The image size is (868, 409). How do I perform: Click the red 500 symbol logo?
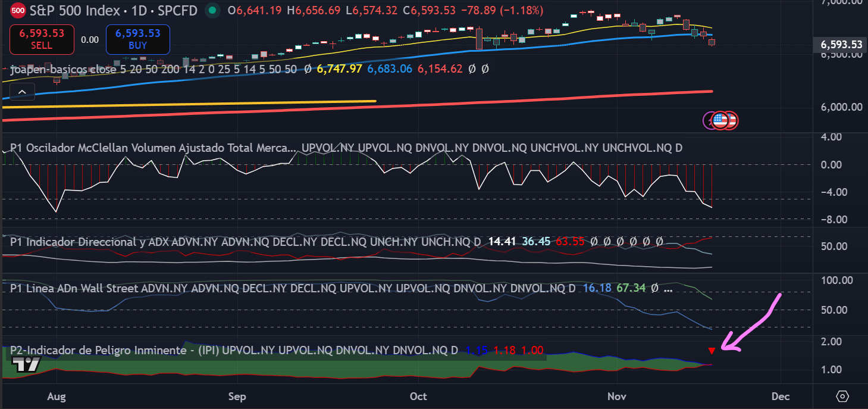[x=18, y=10]
